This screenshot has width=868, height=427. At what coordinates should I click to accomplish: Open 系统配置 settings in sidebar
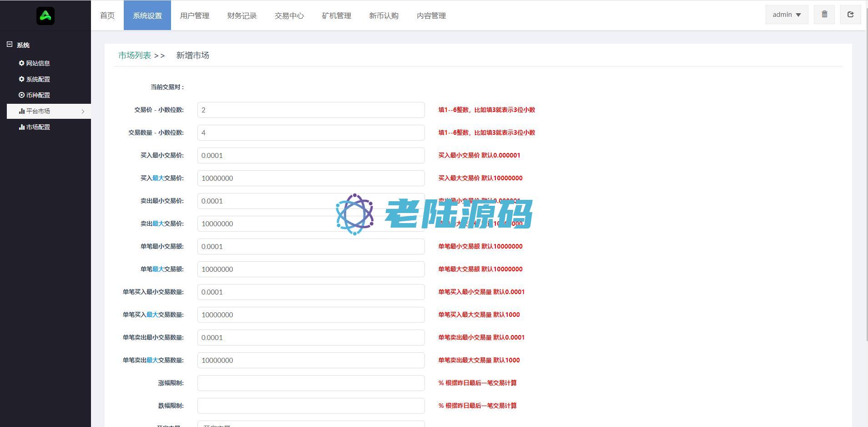34,79
